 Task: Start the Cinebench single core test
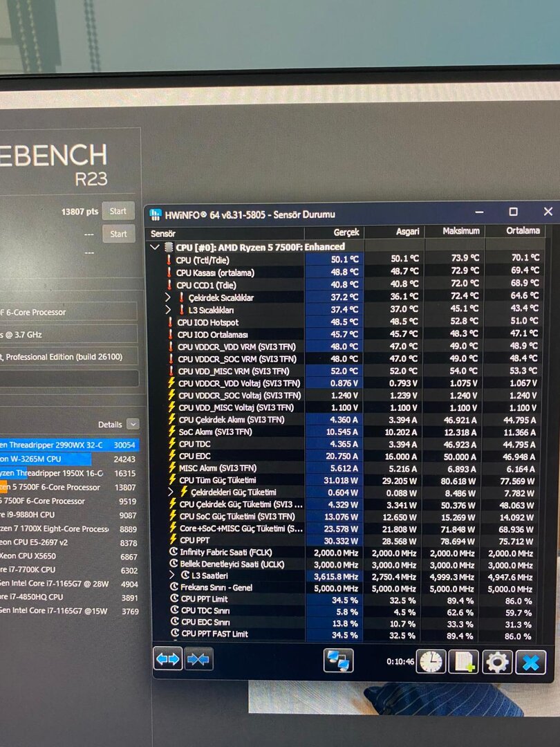pyautogui.click(x=119, y=234)
